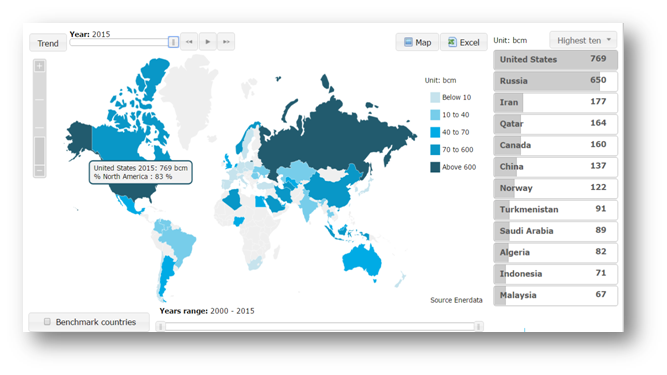Zoom in on map with plus icon
This screenshot has width=667, height=375.
click(x=40, y=66)
